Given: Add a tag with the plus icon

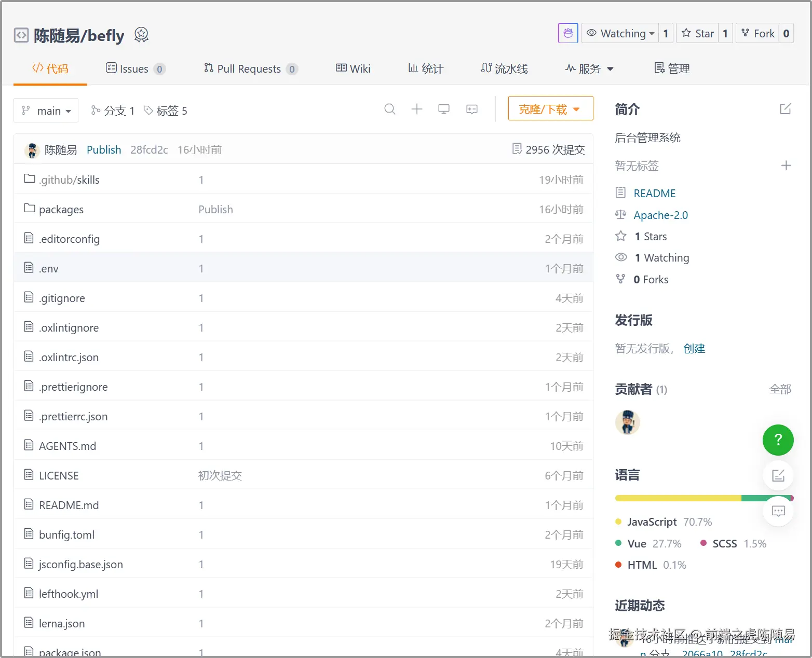Looking at the screenshot, I should [x=786, y=166].
